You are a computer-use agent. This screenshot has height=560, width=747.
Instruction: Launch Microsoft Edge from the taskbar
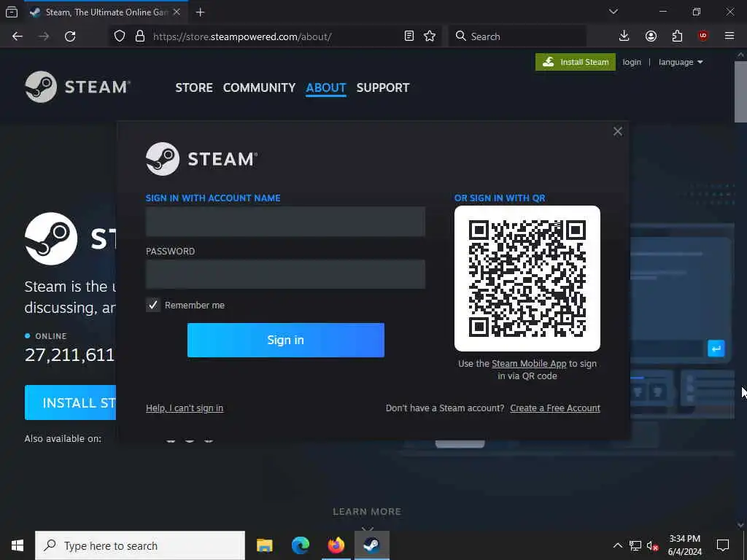pyautogui.click(x=300, y=545)
